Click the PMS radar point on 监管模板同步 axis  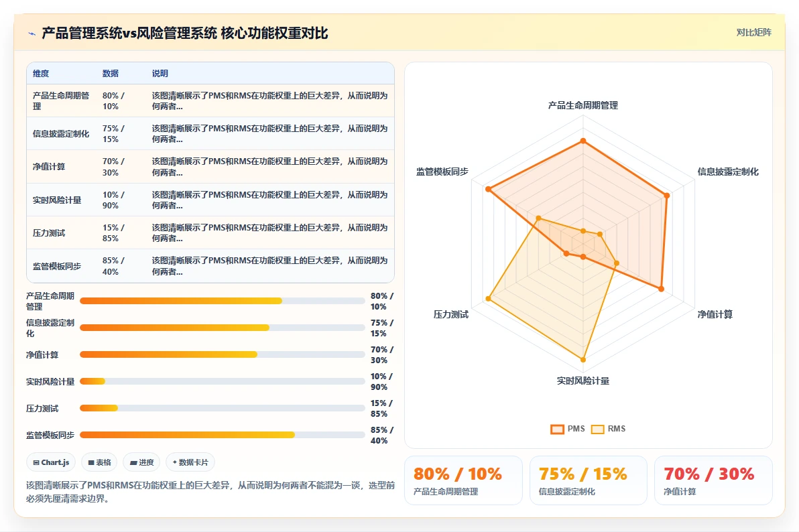tap(488, 189)
